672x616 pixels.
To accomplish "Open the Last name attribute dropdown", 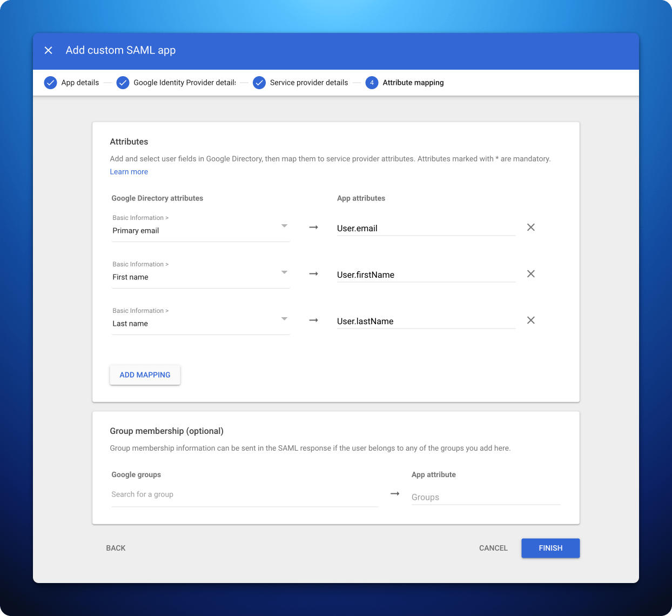I will [284, 319].
